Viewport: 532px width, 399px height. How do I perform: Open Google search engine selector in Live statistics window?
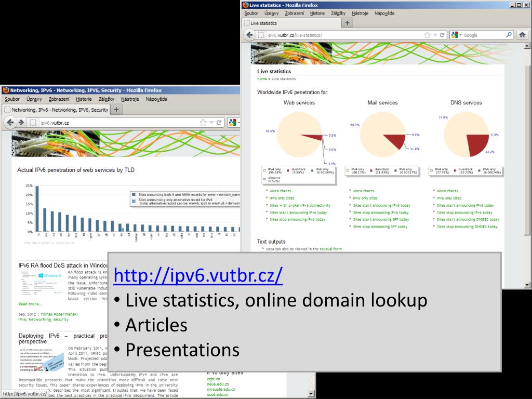[x=456, y=35]
